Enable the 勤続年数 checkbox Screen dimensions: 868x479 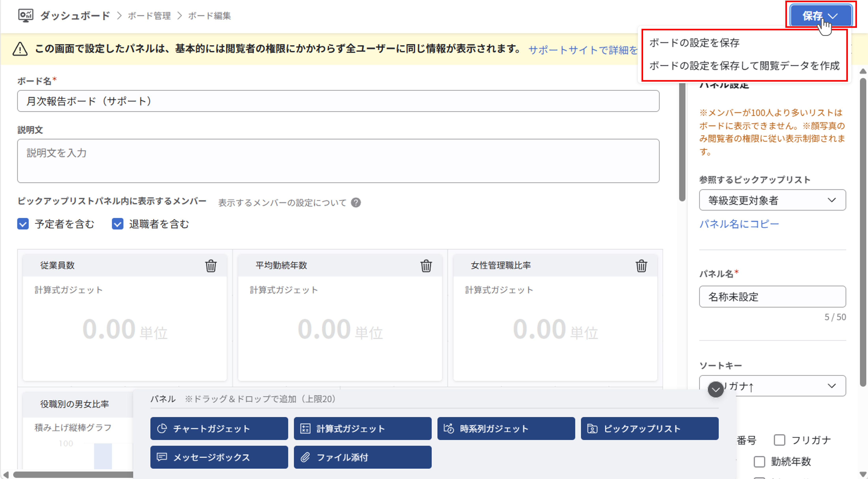(x=759, y=461)
